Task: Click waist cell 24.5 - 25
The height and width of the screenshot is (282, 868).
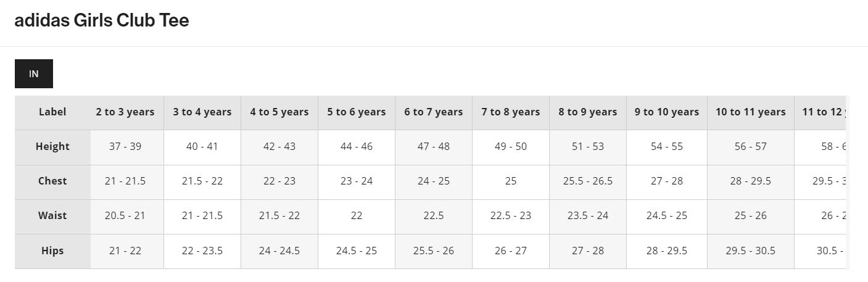Action: point(667,215)
